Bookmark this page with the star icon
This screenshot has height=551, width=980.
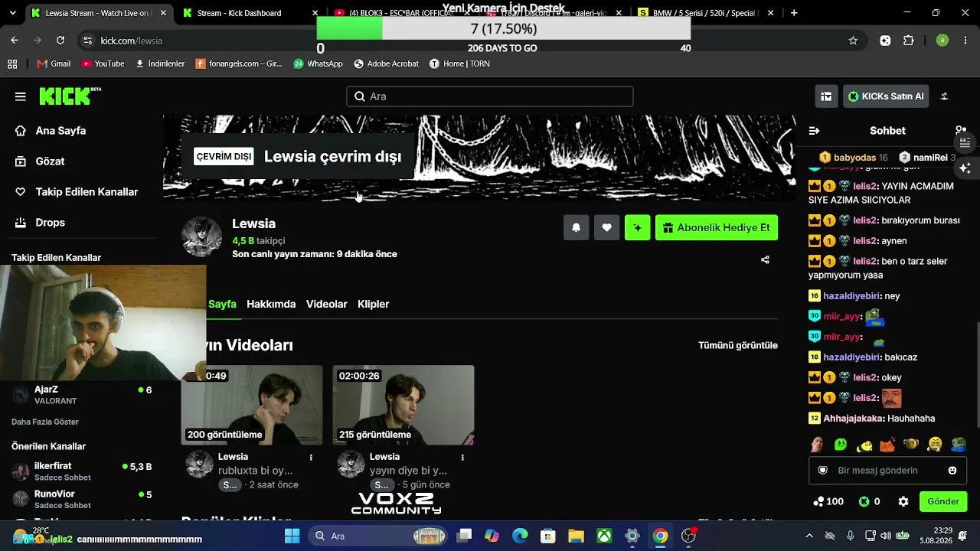[853, 41]
